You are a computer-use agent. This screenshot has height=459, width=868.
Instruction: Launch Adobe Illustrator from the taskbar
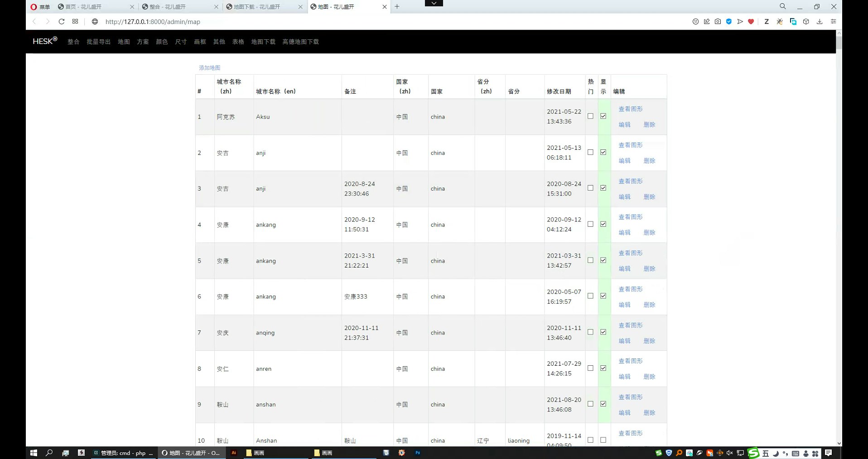[x=234, y=453]
